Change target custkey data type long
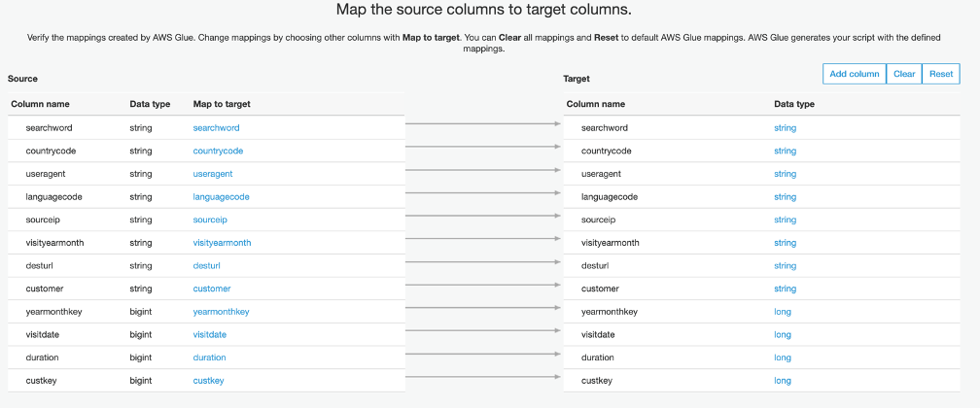Screen dimensions: 980x408 tap(783, 381)
